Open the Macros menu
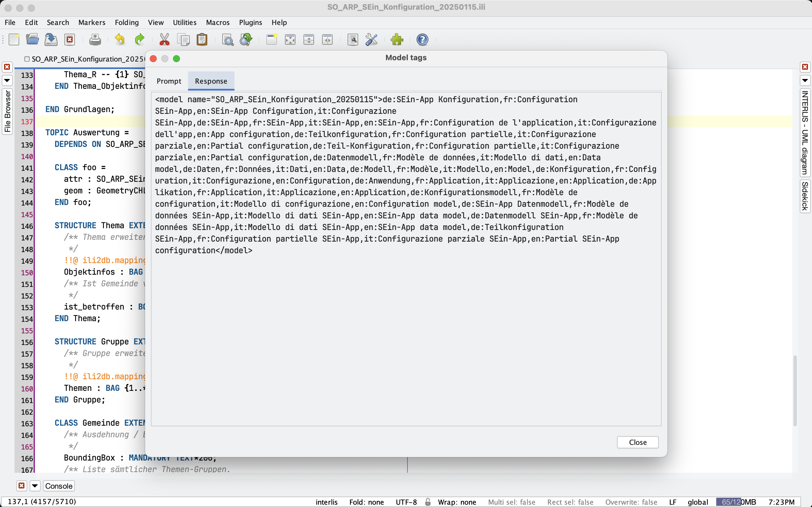812x507 pixels. click(x=218, y=22)
